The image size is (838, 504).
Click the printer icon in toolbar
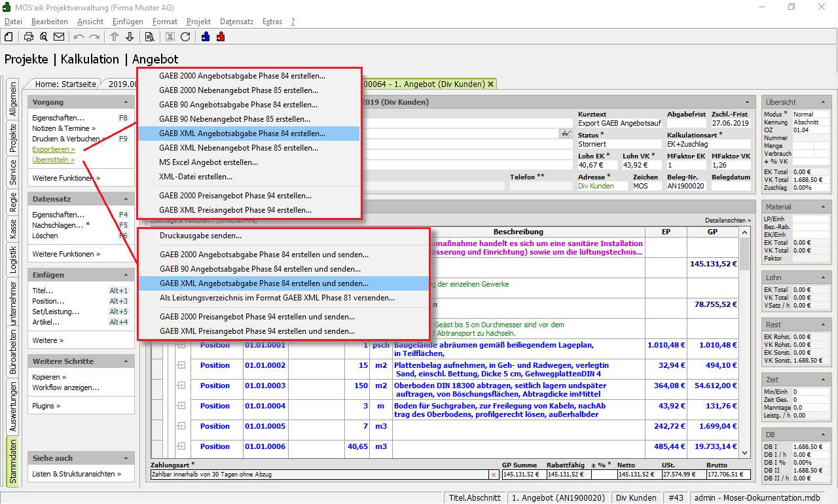coord(29,37)
